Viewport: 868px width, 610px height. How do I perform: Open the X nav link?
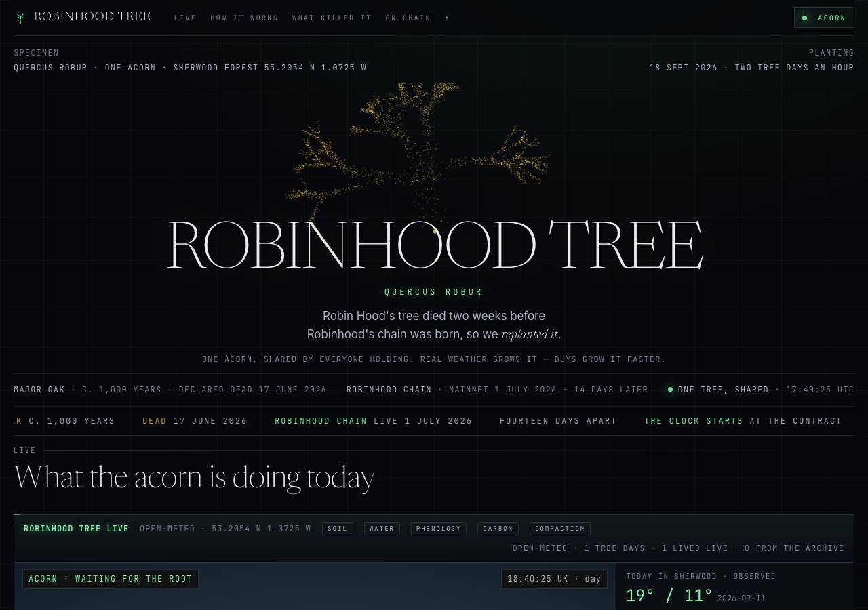[448, 18]
